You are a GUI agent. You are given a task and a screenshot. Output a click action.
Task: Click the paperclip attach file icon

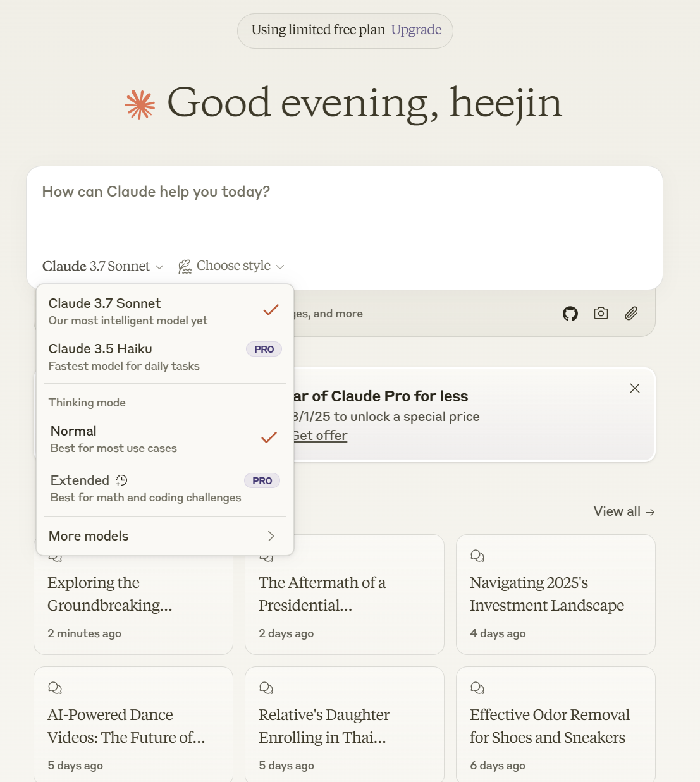click(x=631, y=313)
